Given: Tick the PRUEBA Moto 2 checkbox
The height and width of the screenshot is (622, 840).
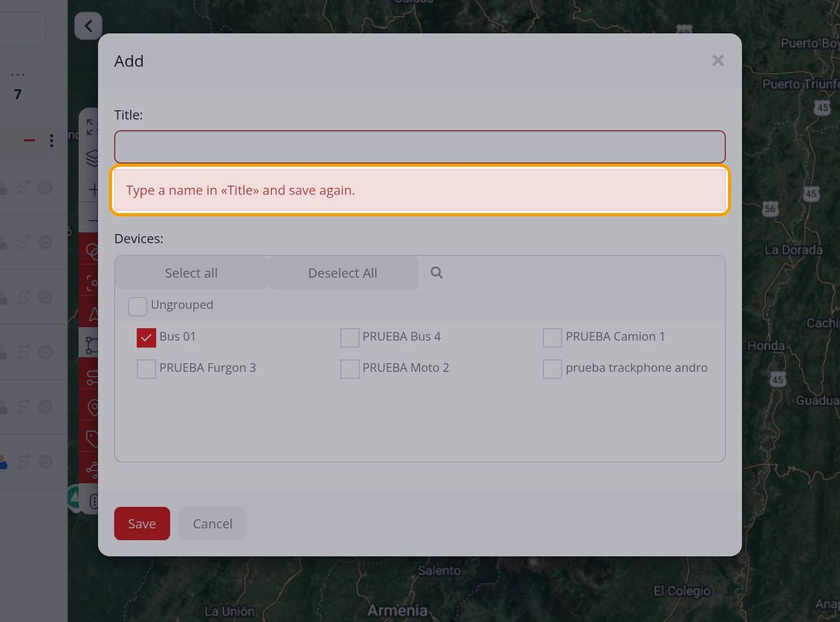Looking at the screenshot, I should (350, 369).
